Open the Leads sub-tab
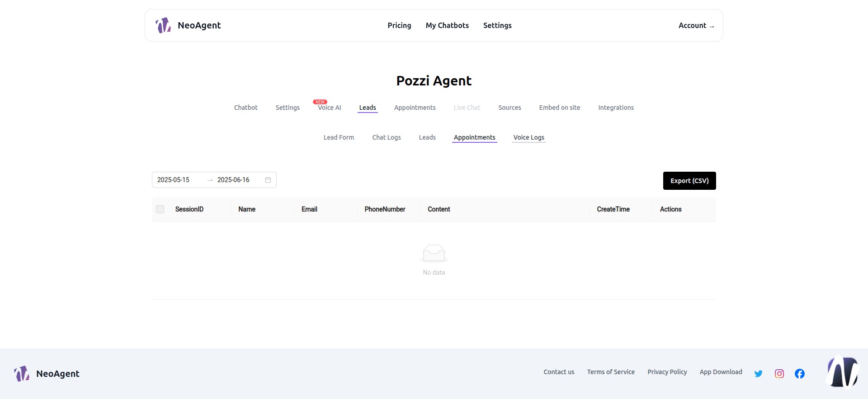The width and height of the screenshot is (868, 399). 427,137
